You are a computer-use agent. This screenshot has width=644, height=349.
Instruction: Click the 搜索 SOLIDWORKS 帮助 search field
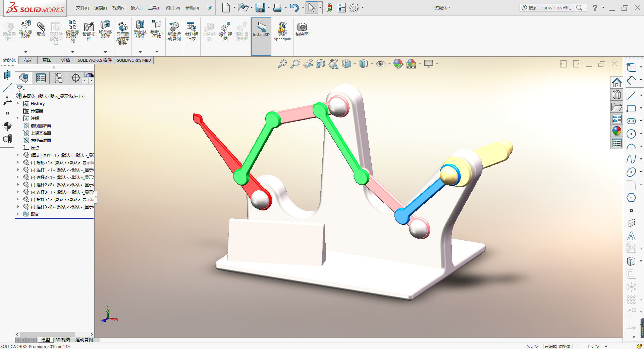(x=550, y=8)
